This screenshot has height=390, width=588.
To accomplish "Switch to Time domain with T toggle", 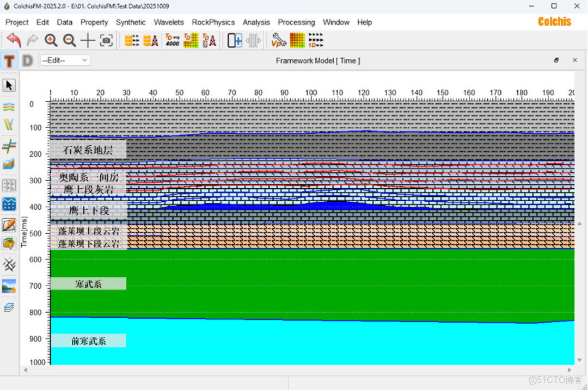I will click(x=9, y=61).
